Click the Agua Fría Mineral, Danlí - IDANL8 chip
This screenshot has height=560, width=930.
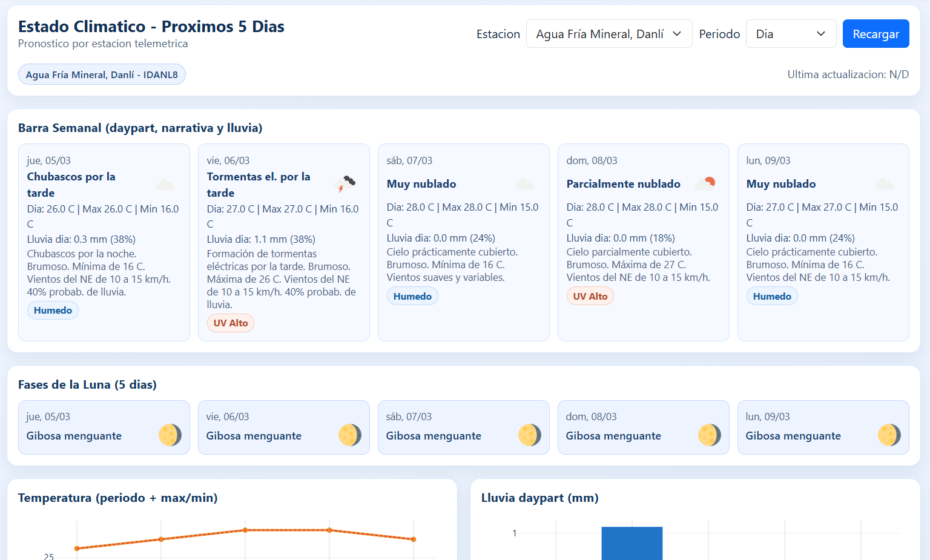(102, 74)
